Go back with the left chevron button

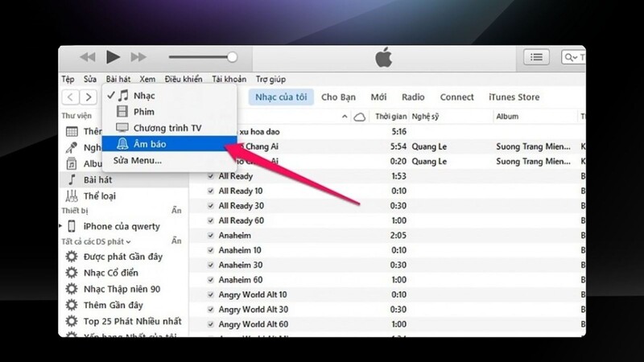(x=71, y=97)
